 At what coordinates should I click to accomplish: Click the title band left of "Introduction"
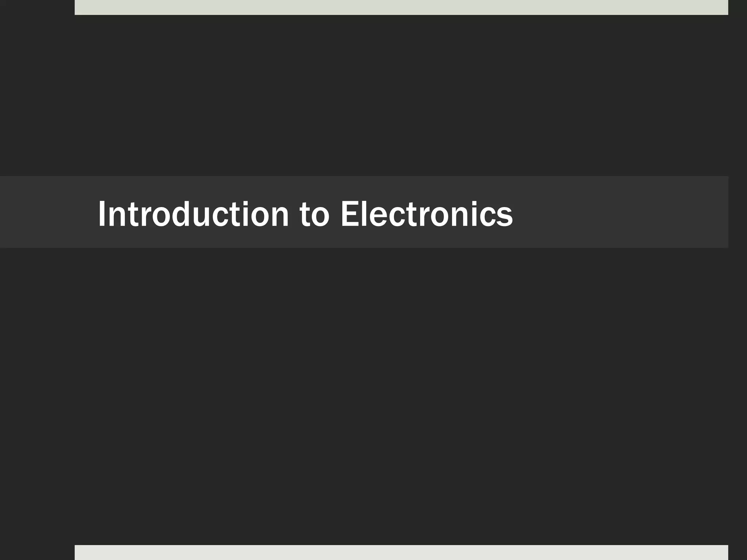click(47, 212)
